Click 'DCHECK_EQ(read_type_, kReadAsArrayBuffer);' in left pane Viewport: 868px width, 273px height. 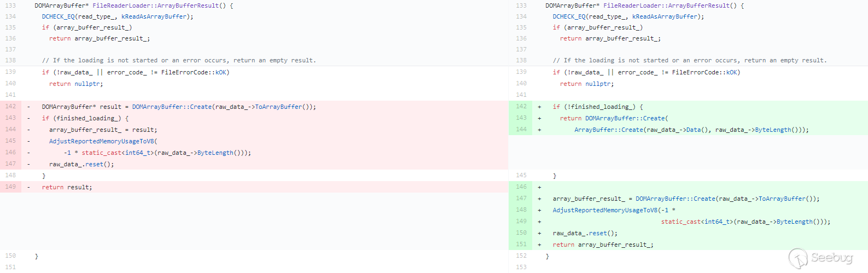point(118,16)
